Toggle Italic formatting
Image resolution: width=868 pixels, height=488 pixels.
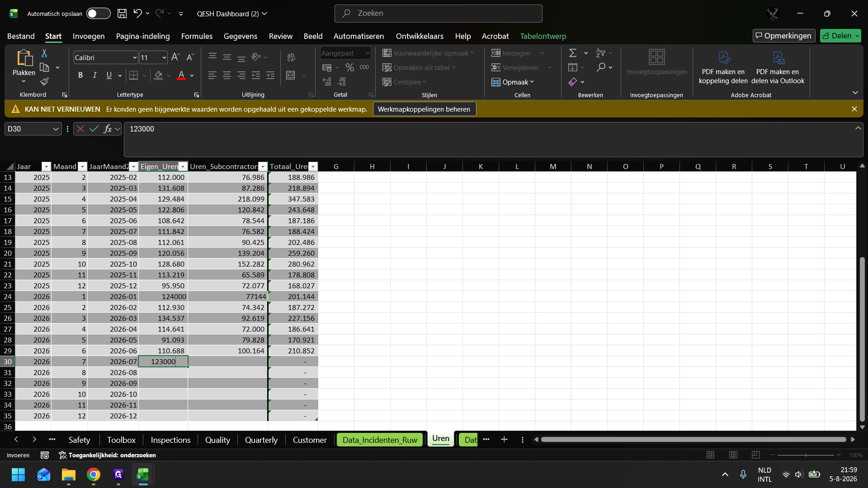click(94, 75)
